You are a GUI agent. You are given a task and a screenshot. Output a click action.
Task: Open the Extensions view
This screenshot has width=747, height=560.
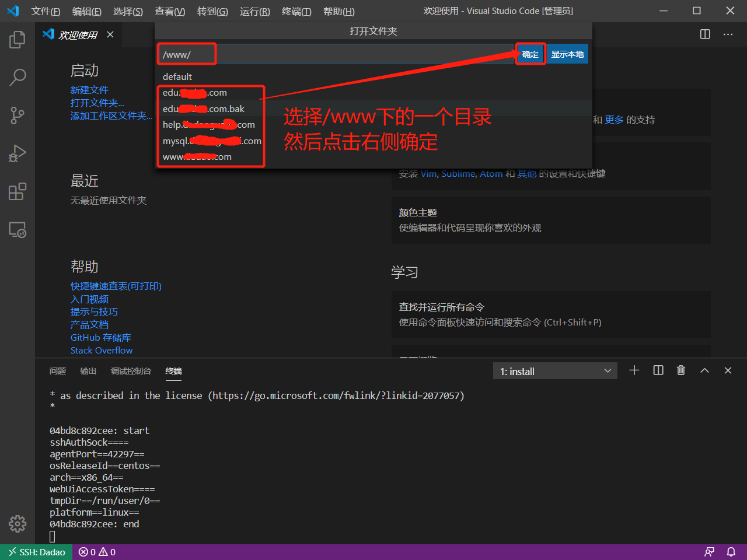pos(18,191)
